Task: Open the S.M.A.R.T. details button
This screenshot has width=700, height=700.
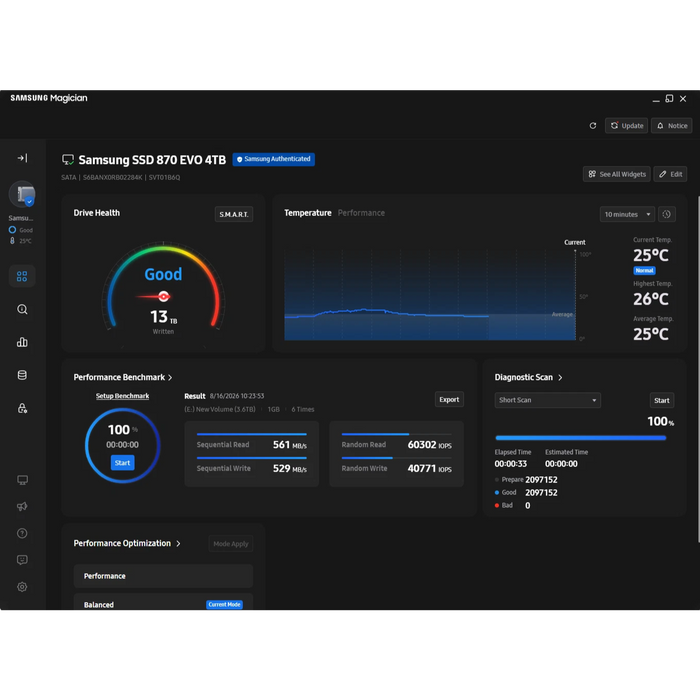Action: 233,214
